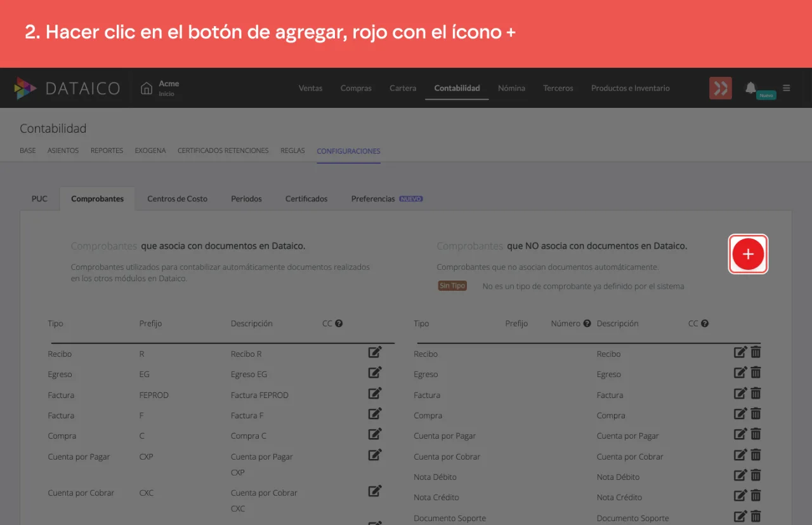Open the Cartera menu
Screen dimensions: 812x525
point(403,88)
